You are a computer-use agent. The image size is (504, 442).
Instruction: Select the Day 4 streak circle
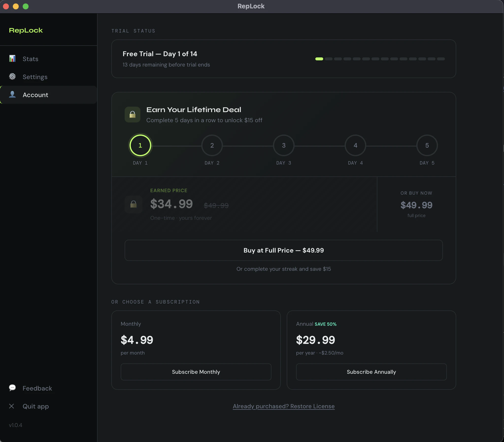tap(355, 145)
